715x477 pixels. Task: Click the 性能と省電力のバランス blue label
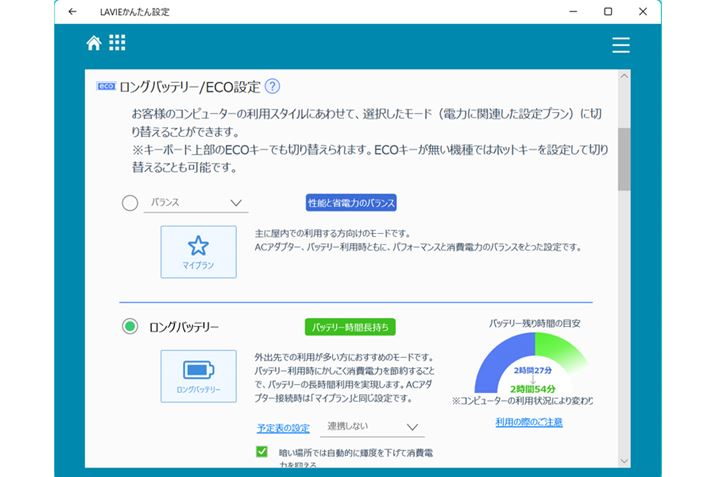coord(352,203)
